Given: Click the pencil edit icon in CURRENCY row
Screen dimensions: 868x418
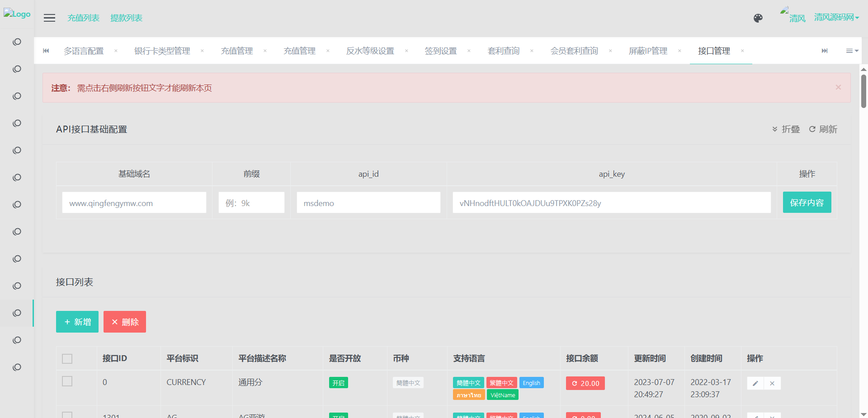Looking at the screenshot, I should coord(755,383).
